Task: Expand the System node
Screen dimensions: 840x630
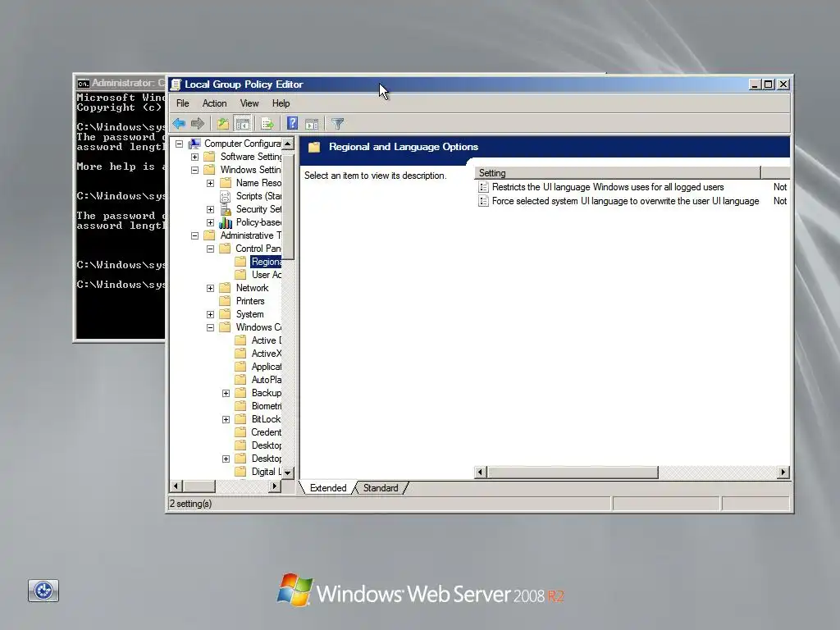Action: coord(211,314)
